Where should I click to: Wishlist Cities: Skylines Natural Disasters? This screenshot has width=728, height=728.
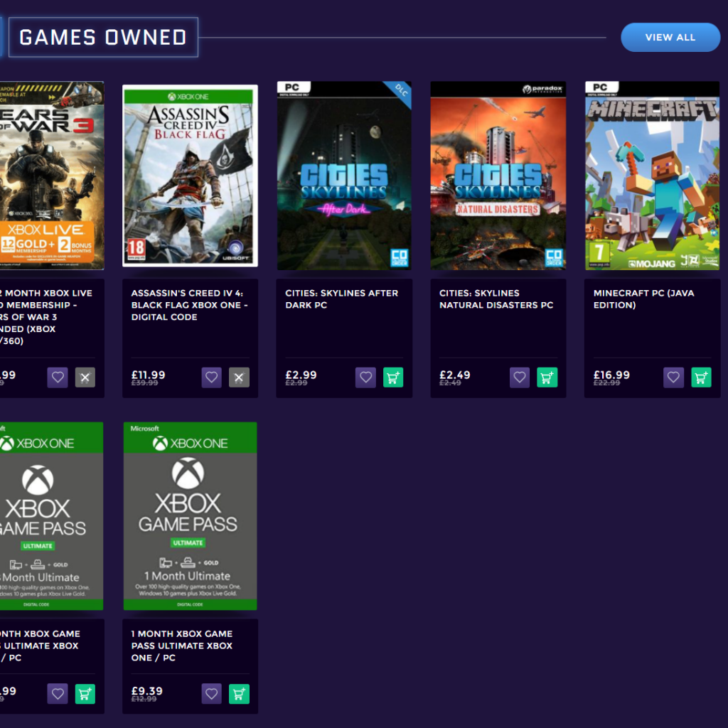(x=519, y=378)
